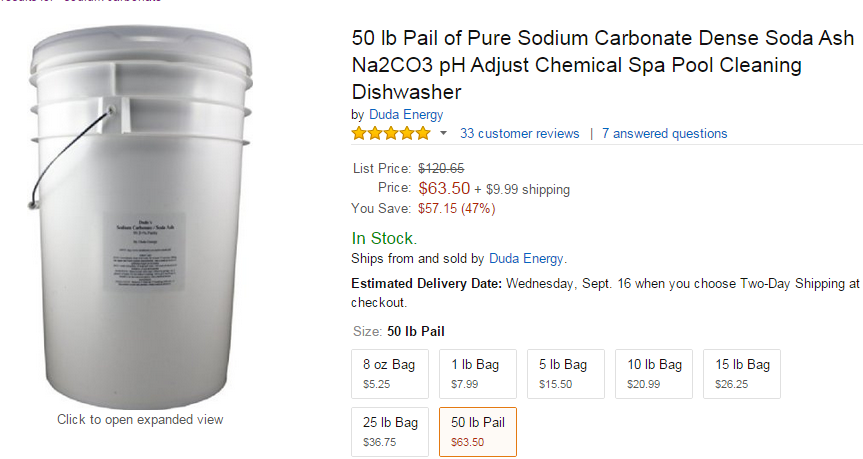
Task: Select the 10 lb Bag option
Action: coord(654,373)
